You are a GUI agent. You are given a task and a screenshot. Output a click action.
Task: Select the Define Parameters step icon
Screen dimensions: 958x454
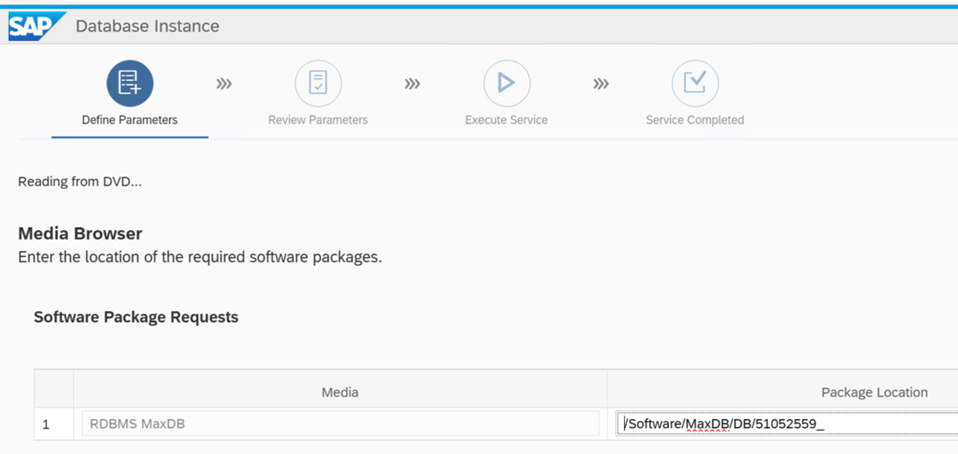pos(130,83)
